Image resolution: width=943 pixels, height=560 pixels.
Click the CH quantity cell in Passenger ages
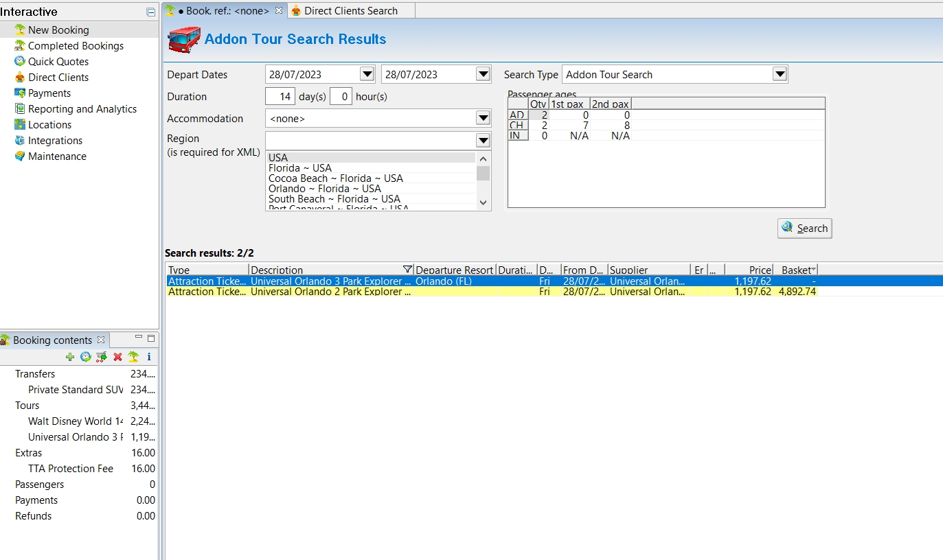[539, 126]
